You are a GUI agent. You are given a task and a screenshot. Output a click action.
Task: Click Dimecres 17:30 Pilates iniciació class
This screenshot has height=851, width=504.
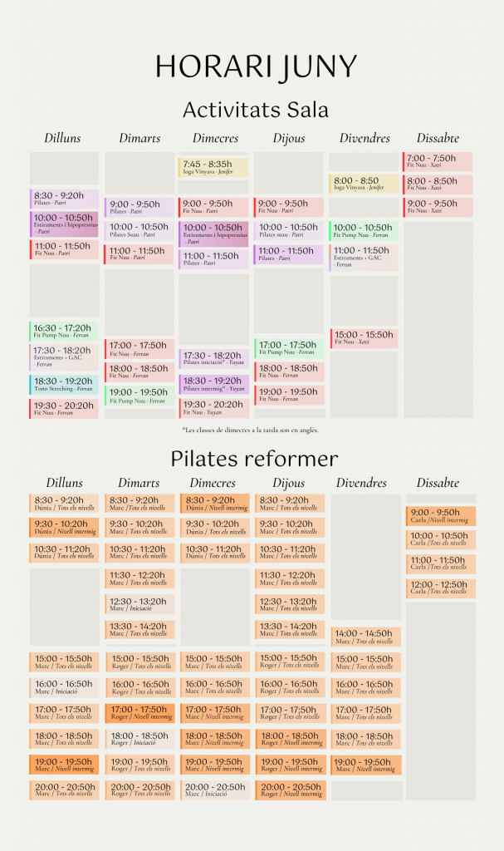(213, 359)
